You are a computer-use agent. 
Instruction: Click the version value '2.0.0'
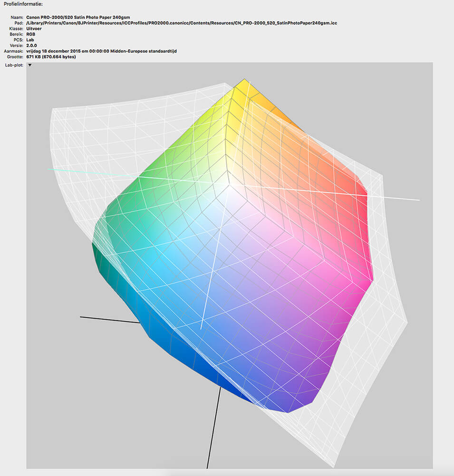tap(31, 46)
